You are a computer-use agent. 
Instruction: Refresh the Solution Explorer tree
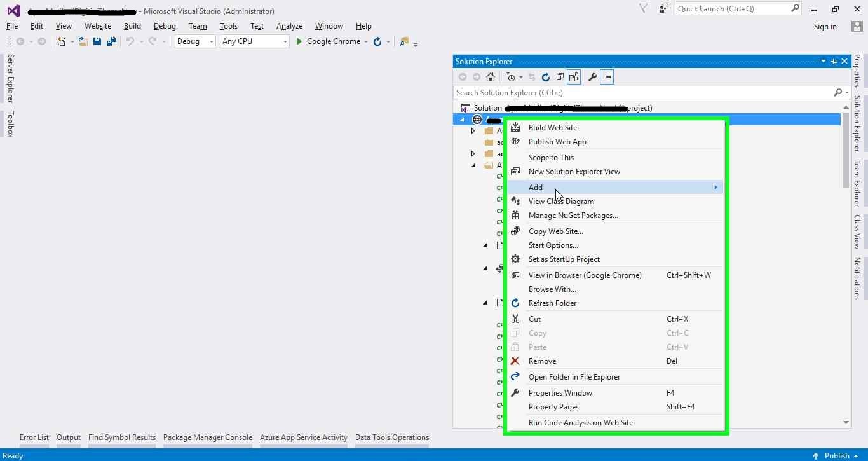(x=546, y=77)
